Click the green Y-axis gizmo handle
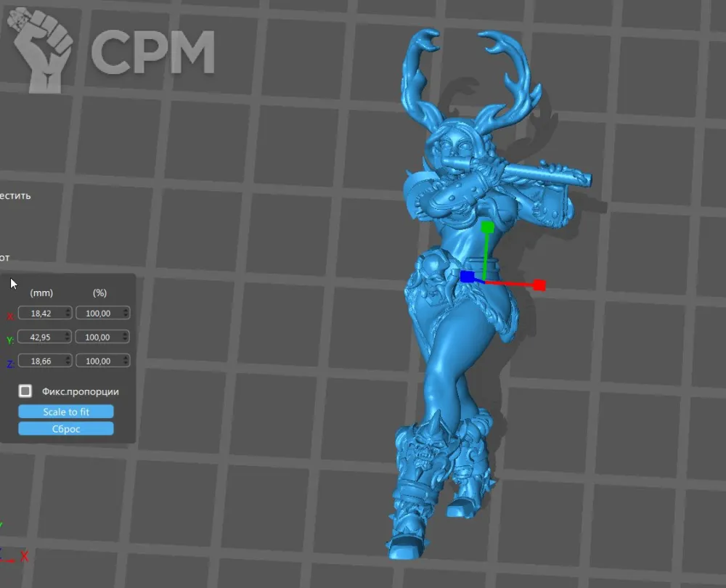 (488, 227)
